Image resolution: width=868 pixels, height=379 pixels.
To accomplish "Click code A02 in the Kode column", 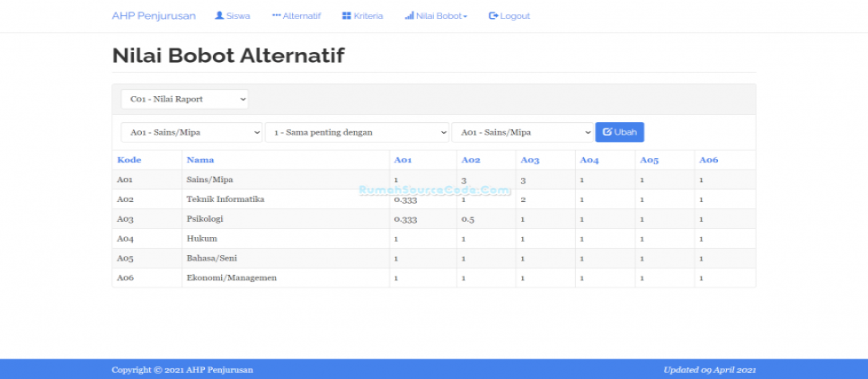I will point(125,199).
